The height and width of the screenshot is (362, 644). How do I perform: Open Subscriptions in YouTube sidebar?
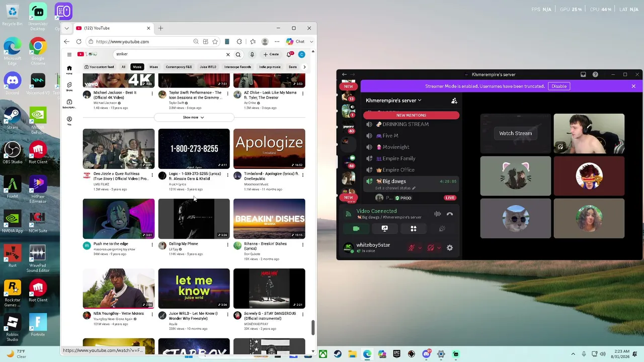tap(68, 104)
